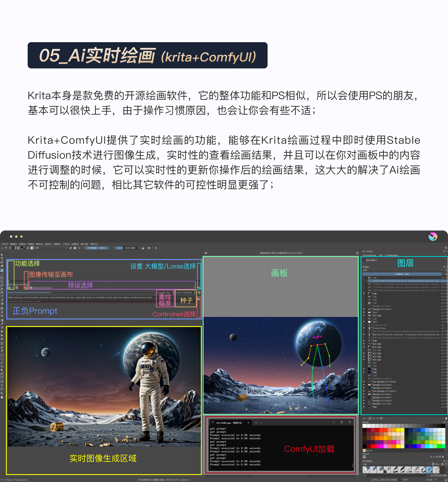Select the Freehand Brush tool
The height and width of the screenshot is (482, 448).
pos(2,270)
